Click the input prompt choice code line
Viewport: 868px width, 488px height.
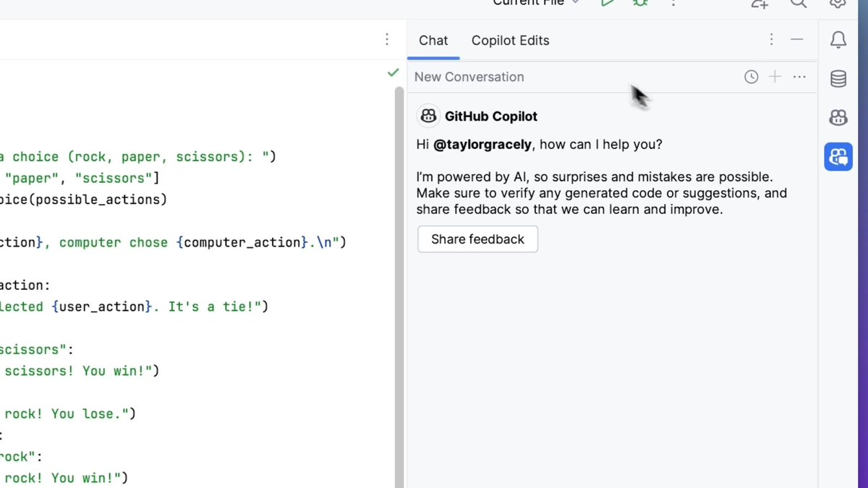pos(138,157)
